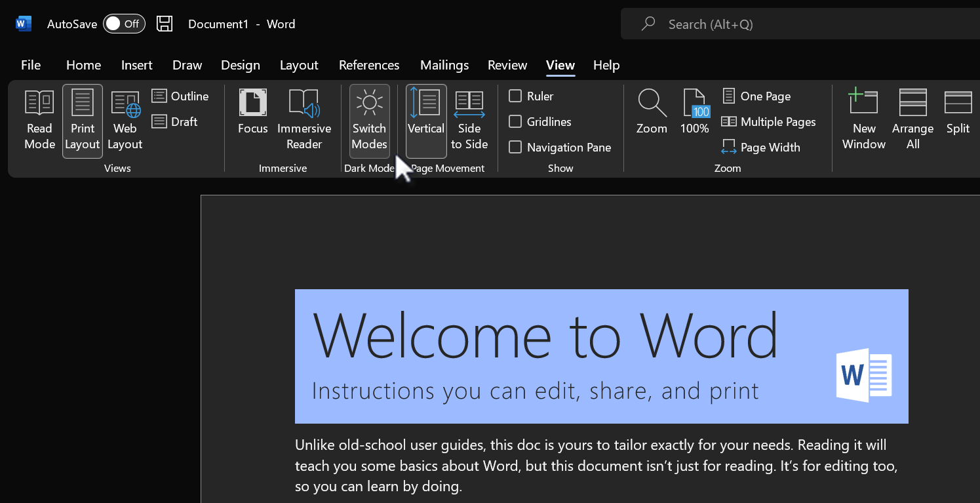Click Switch Modes for Dark Mode
Image resolution: width=980 pixels, height=503 pixels.
coord(369,121)
